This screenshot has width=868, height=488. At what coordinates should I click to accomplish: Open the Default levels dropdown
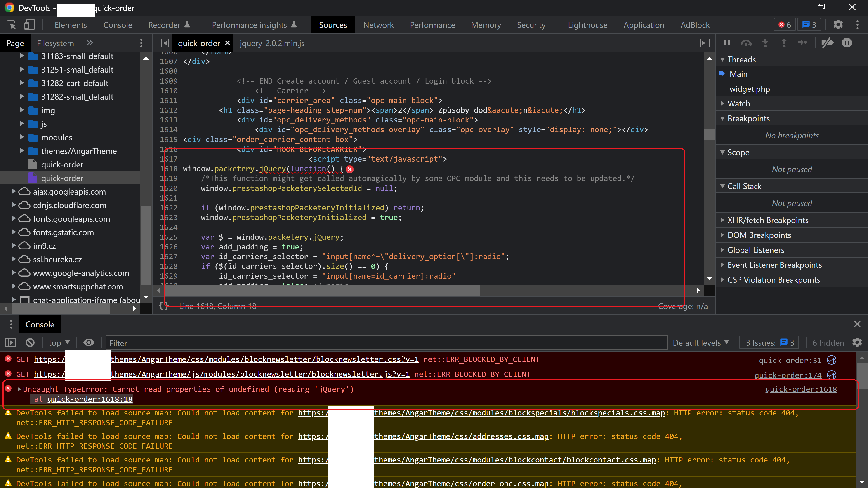click(701, 343)
